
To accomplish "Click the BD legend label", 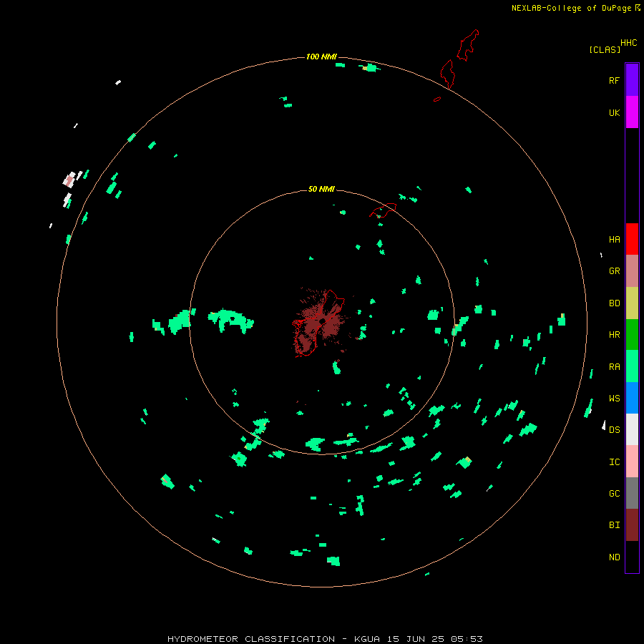I will [x=614, y=303].
